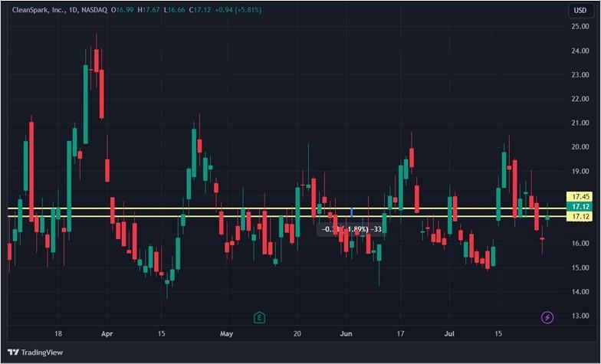Click the CleanSpark, Inc. symbol title
This screenshot has height=364, width=601.
pyautogui.click(x=38, y=10)
